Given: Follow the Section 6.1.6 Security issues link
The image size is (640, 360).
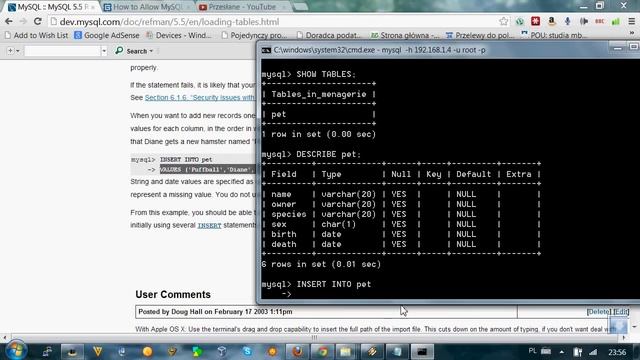Looking at the screenshot, I should pos(200,98).
